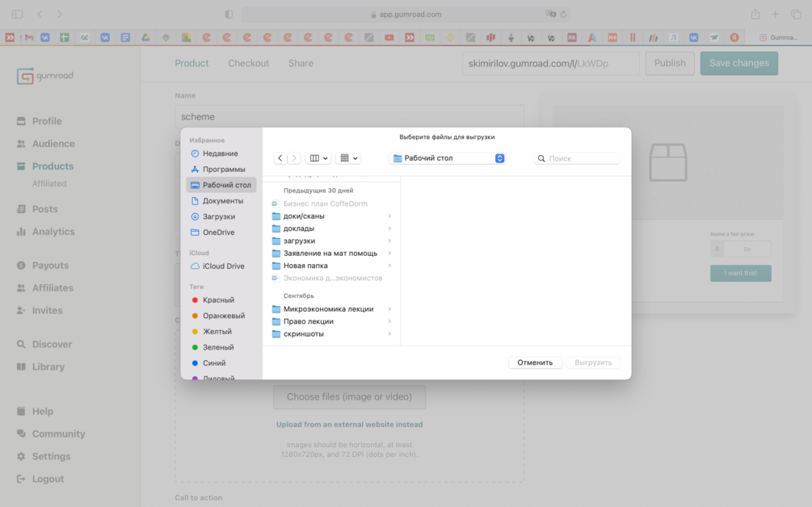Click the Поиск search field

[x=577, y=158]
